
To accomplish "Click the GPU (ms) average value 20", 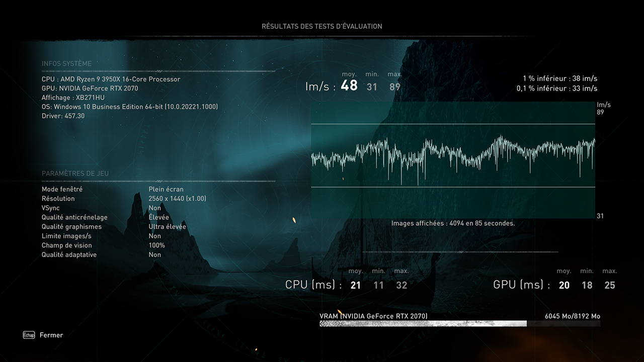I will point(564,286).
